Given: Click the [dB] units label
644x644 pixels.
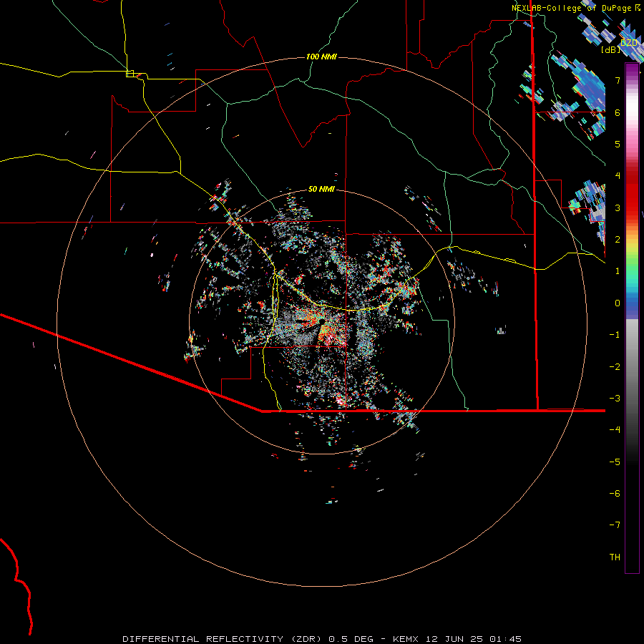Looking at the screenshot, I should point(611,50).
